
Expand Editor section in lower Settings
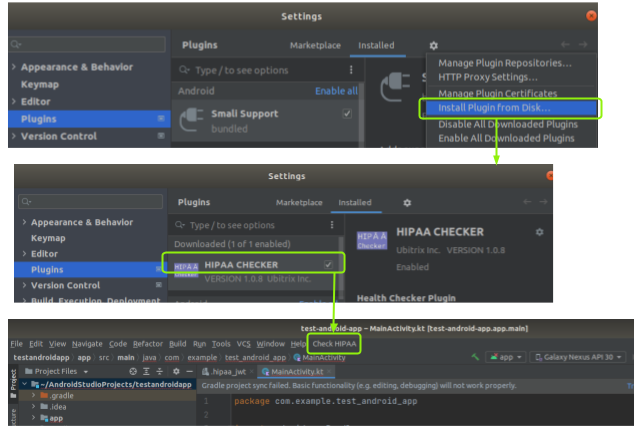24,253
